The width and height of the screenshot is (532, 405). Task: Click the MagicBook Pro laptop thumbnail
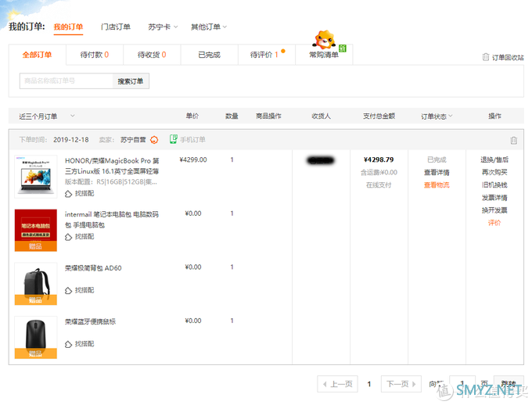pos(36,177)
